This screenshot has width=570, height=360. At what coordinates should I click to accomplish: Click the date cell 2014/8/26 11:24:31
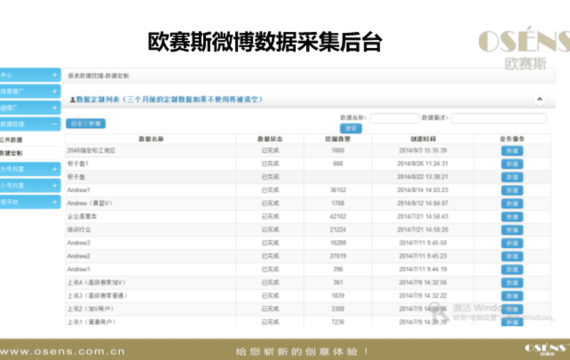tap(423, 164)
